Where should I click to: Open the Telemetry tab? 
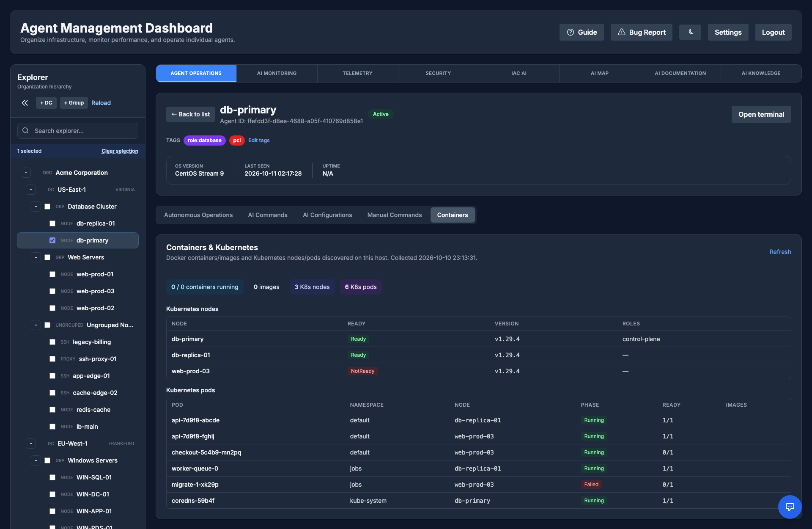pos(357,73)
